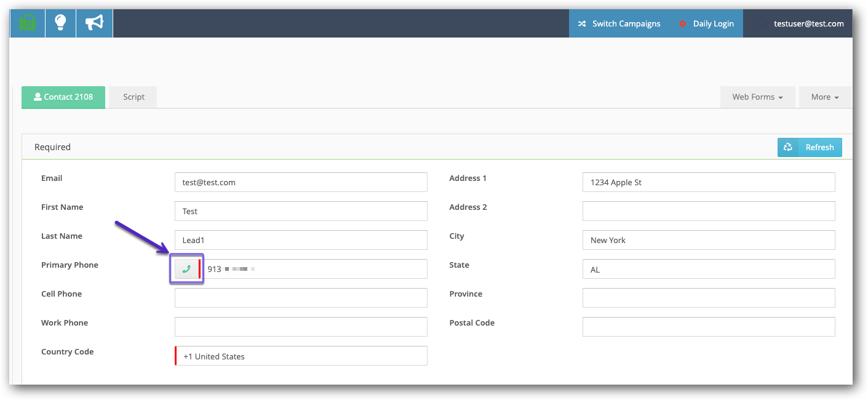The image size is (868, 400).
Task: Click the Daily Login link
Action: click(714, 23)
